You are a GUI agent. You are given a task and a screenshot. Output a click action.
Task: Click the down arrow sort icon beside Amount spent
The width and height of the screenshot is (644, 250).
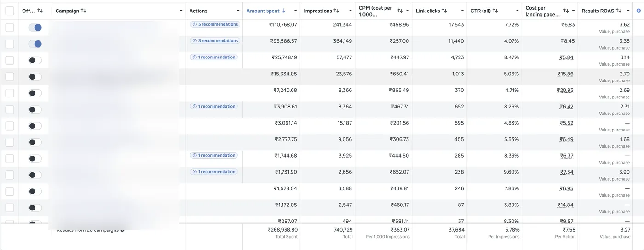(284, 11)
